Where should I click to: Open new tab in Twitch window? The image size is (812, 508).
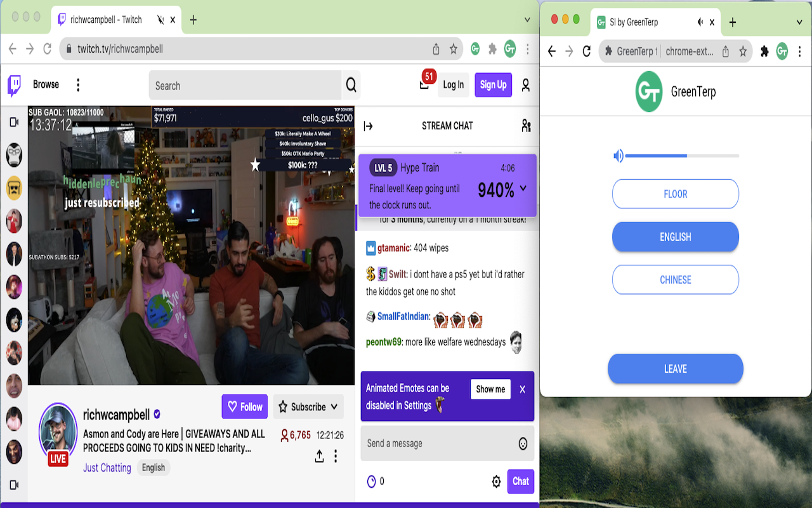click(x=193, y=20)
